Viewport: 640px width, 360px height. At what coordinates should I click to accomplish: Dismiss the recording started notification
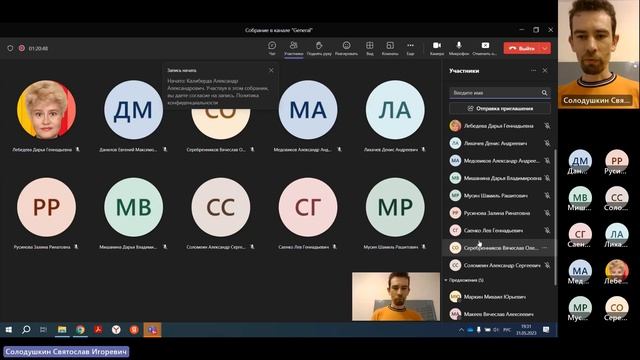tap(271, 70)
